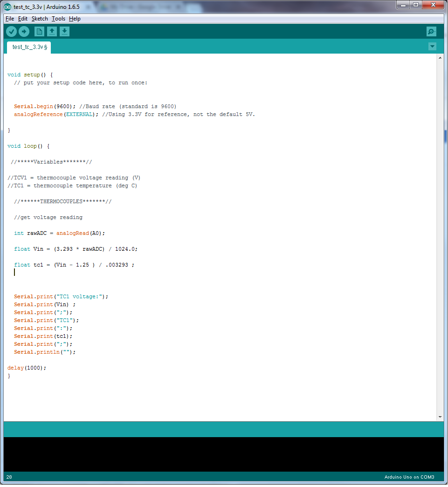Viewport: 448px width, 487px height.
Task: Open the File menu
Action: [10, 19]
